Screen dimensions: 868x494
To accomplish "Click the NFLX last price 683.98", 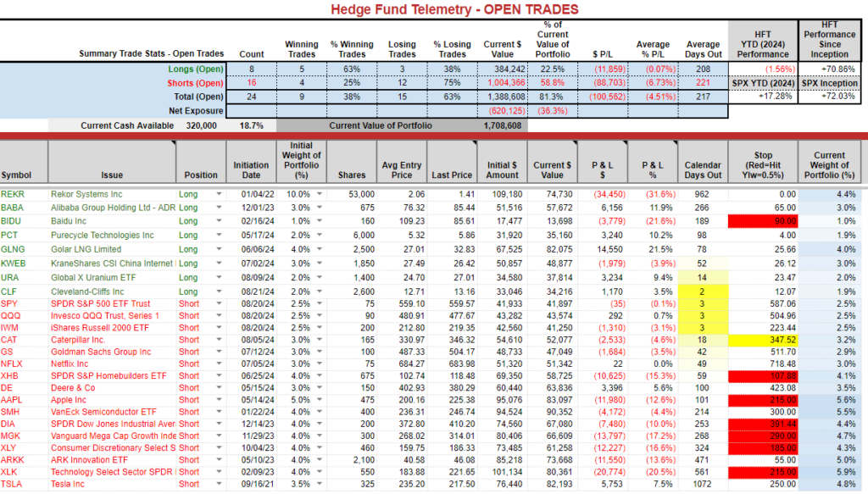I will point(452,364).
